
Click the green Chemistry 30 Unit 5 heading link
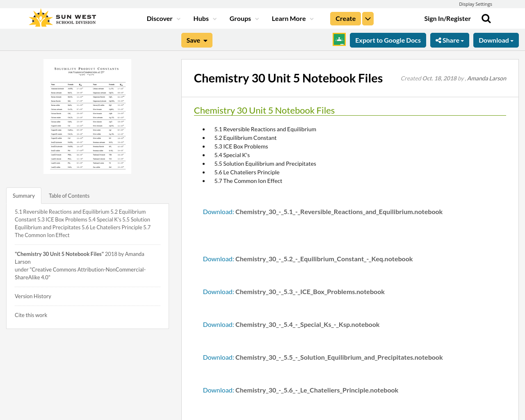point(264,110)
